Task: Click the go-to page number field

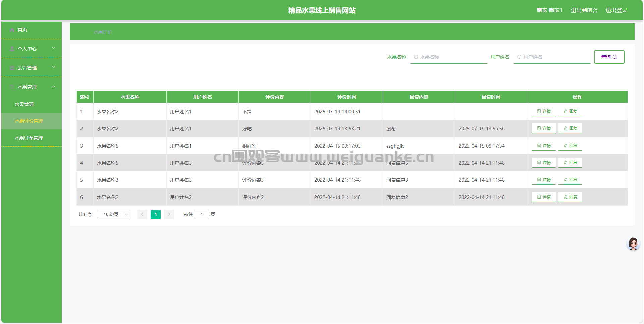Action: pyautogui.click(x=202, y=214)
